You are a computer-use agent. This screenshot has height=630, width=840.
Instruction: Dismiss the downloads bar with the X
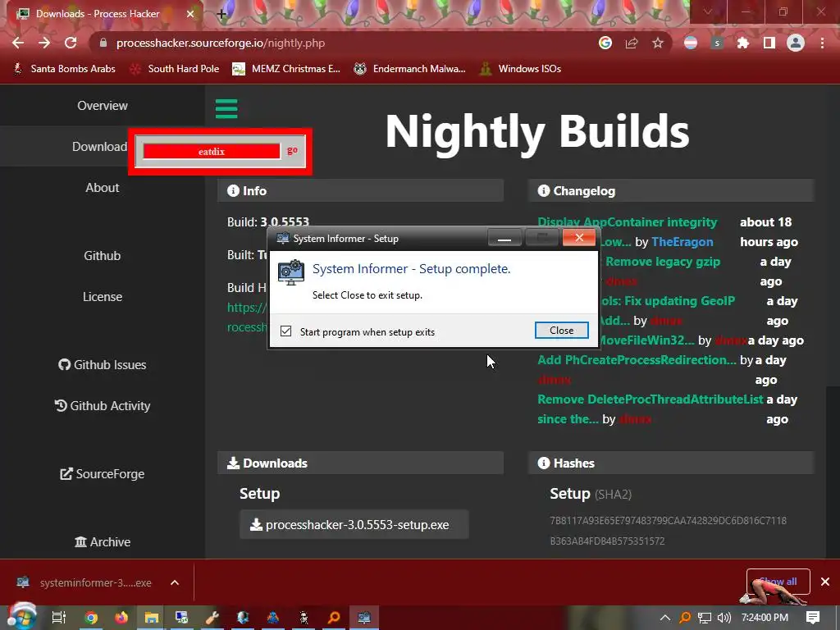(825, 582)
